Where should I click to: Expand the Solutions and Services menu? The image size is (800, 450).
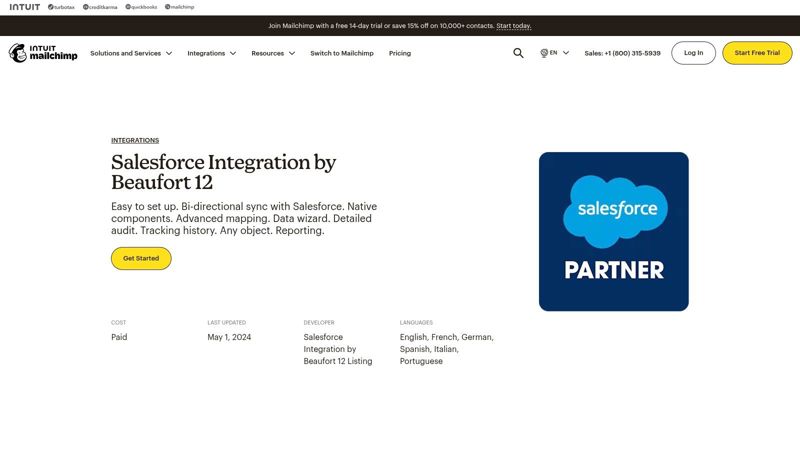(131, 53)
